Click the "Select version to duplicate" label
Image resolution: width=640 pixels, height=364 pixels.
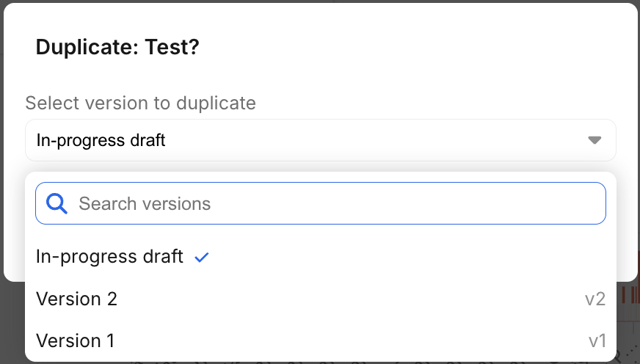click(140, 103)
